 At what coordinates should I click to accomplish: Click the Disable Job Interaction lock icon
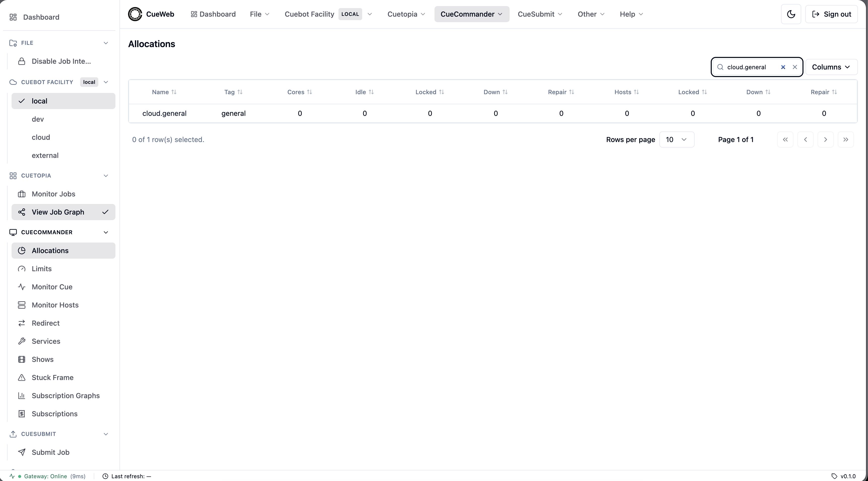coord(22,61)
